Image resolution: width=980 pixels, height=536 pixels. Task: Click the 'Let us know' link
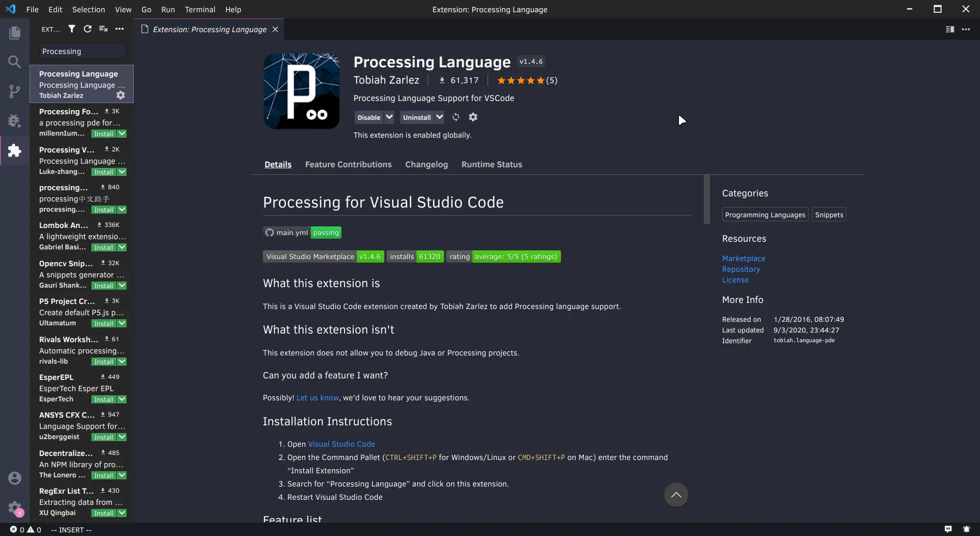click(x=317, y=398)
